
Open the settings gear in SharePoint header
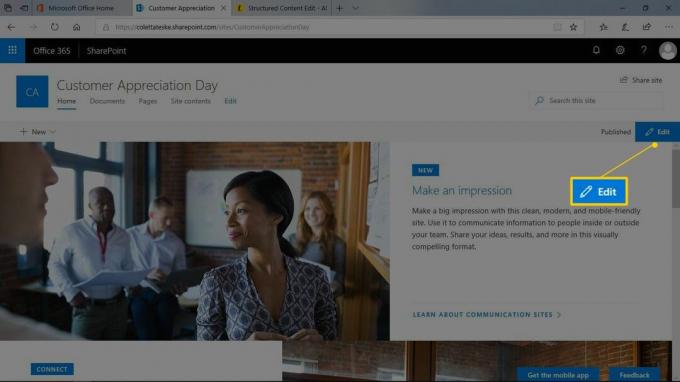coord(620,50)
